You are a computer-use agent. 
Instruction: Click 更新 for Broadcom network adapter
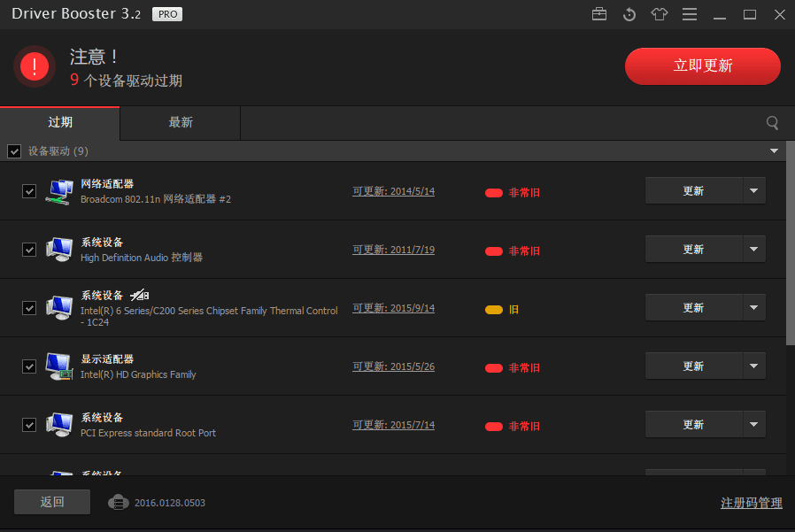click(x=693, y=190)
